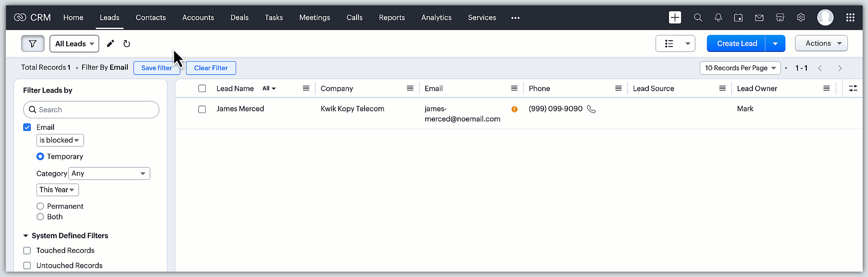
Task: Open the notifications bell
Action: pyautogui.click(x=718, y=17)
